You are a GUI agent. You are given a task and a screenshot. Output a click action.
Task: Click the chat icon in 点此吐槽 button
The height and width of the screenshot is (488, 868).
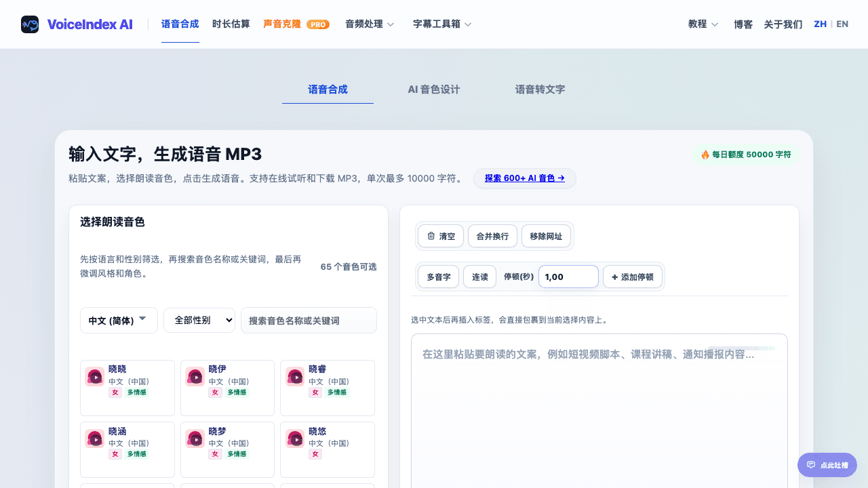tap(811, 465)
